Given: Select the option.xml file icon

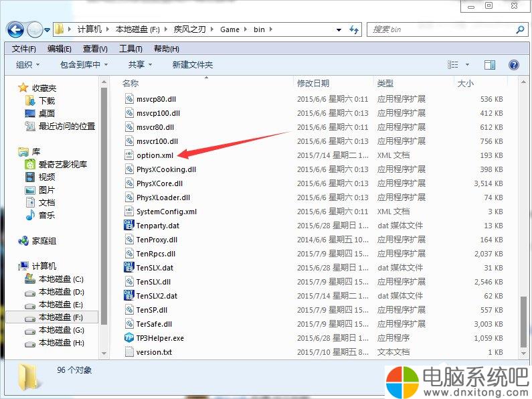Looking at the screenshot, I should pos(129,155).
